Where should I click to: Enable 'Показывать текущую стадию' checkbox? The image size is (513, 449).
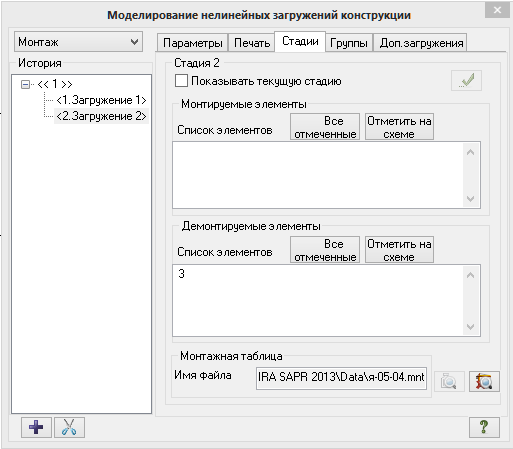pos(181,81)
